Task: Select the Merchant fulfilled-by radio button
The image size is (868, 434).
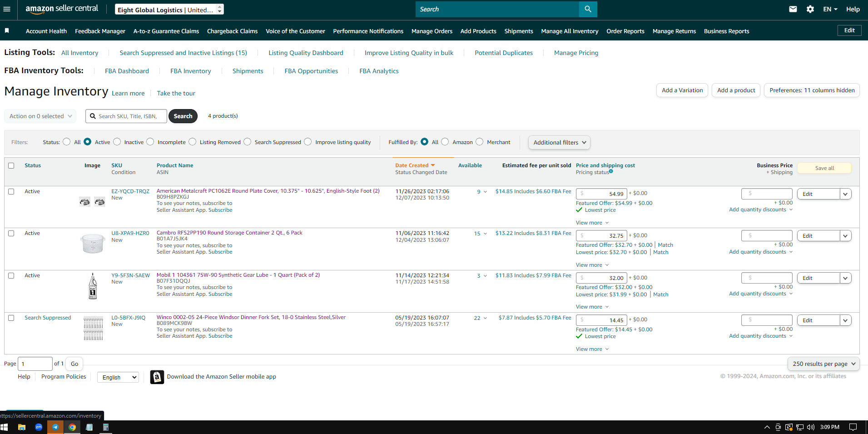Action: pyautogui.click(x=480, y=142)
